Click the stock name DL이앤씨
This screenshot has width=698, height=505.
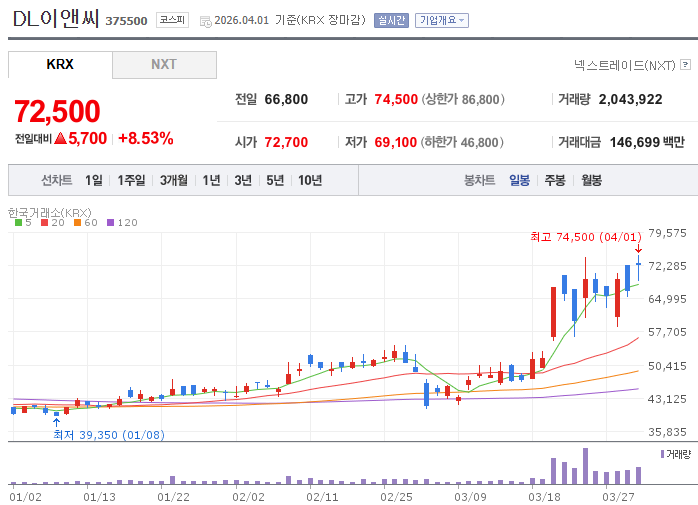[x=56, y=19]
